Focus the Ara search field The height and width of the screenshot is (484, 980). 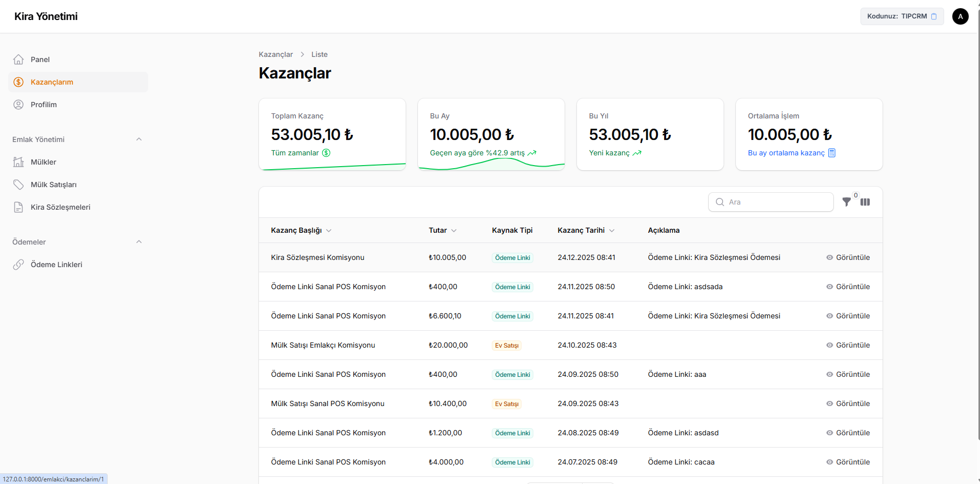click(x=777, y=202)
